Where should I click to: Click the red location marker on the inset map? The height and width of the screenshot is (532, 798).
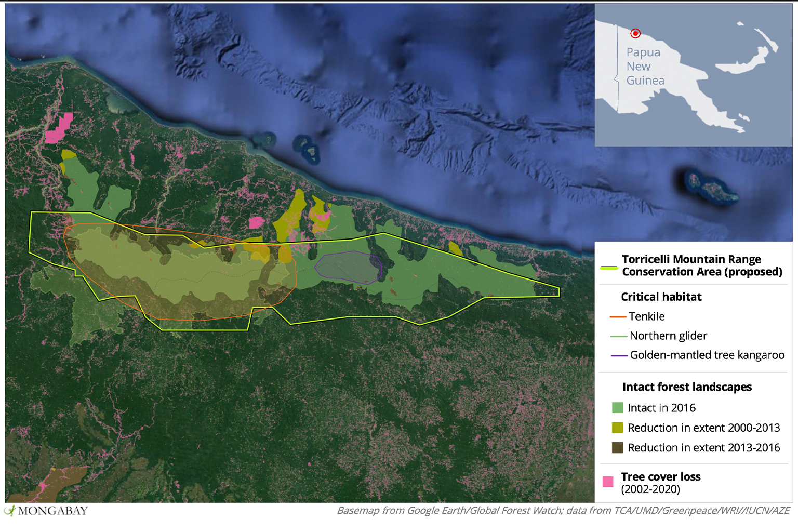pos(636,33)
